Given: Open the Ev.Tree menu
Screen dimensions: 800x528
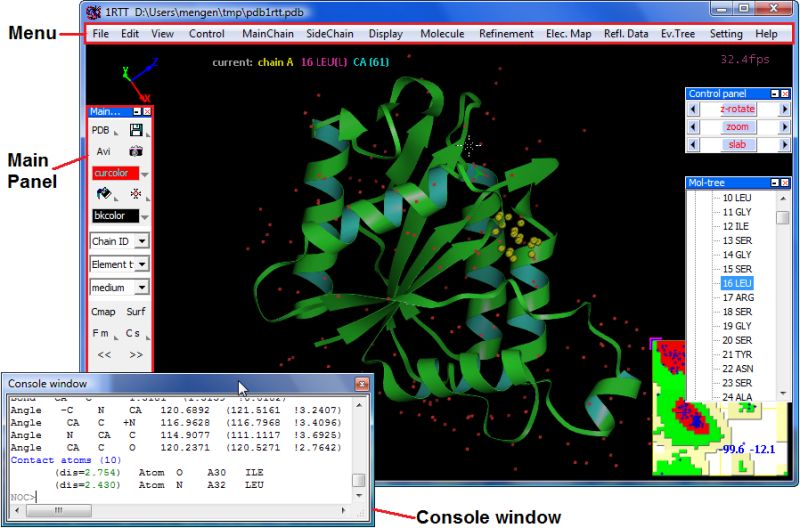Looking at the screenshot, I should tap(678, 34).
